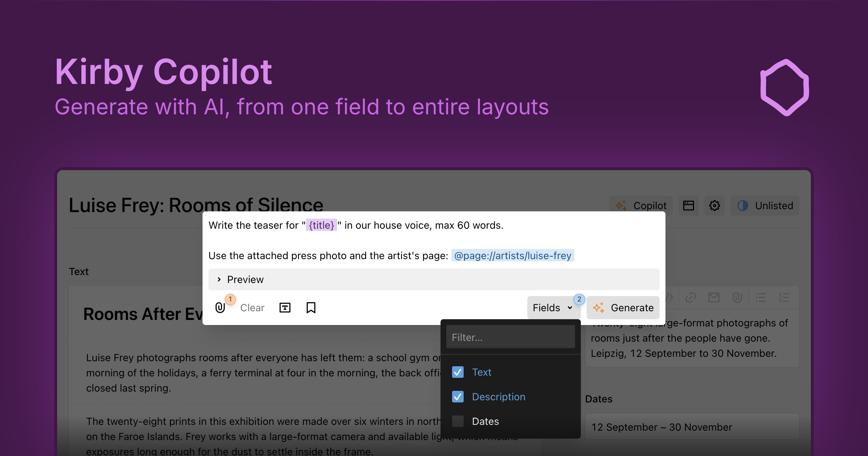Viewport: 868px width, 456px height.
Task: Check the Dates checkbox in the fields list
Action: [x=458, y=421]
